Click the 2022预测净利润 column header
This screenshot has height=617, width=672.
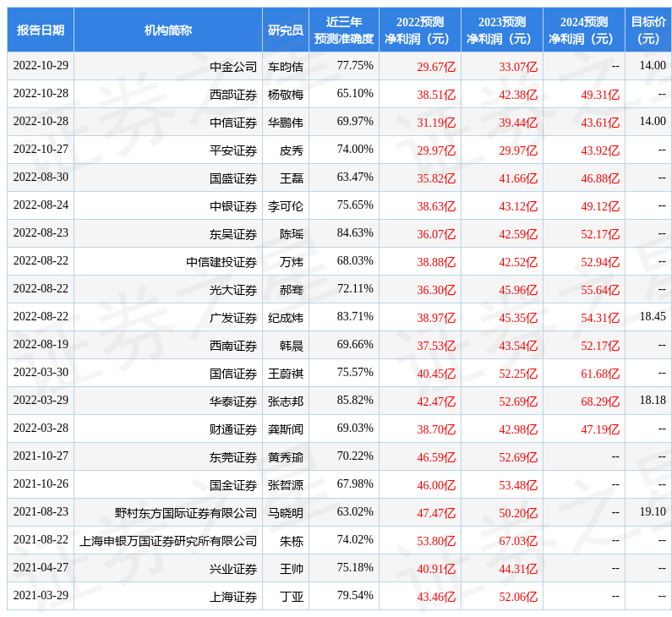coord(420,30)
